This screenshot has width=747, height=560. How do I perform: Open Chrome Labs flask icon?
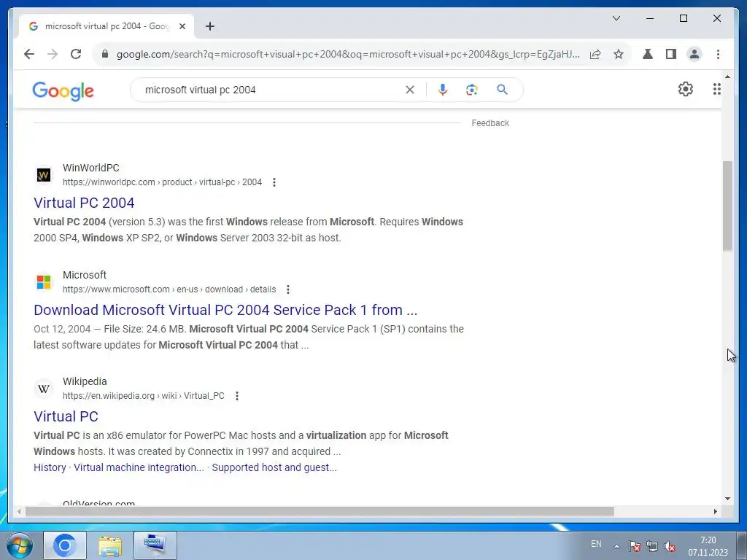pyautogui.click(x=648, y=54)
